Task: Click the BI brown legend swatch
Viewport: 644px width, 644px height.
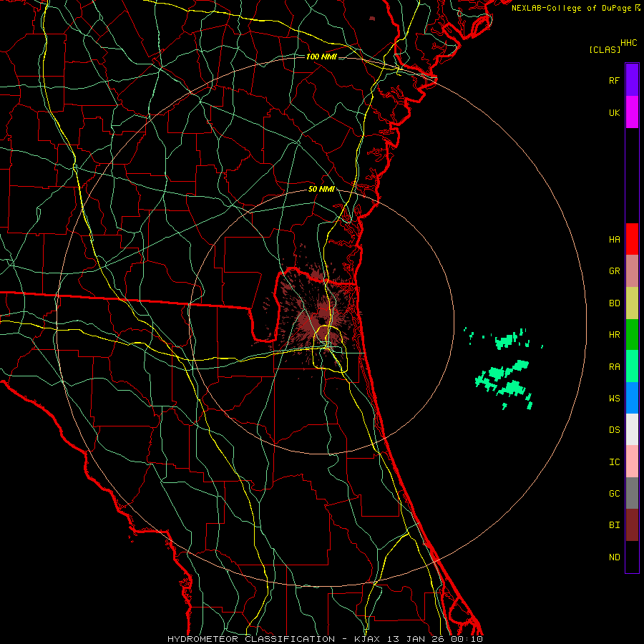Action: point(632,525)
